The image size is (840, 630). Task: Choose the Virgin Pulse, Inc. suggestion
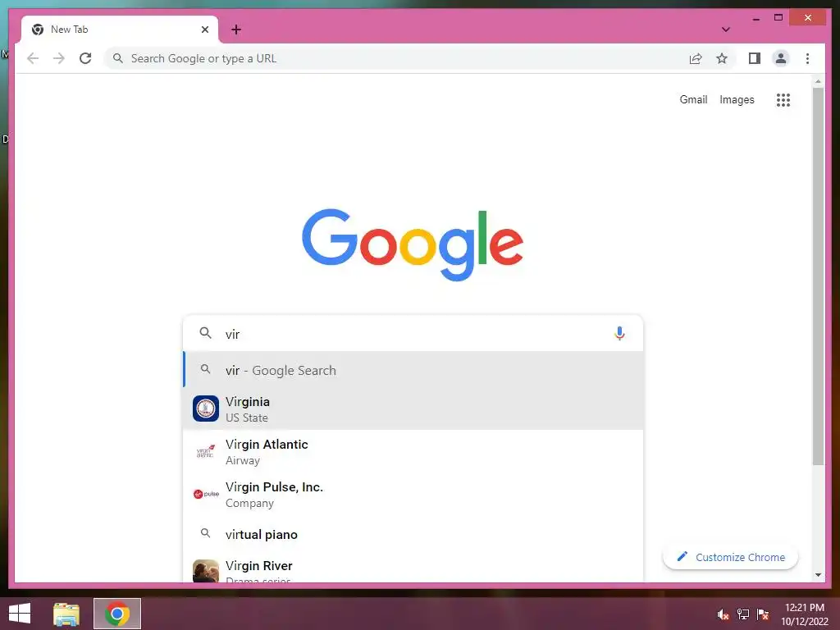(x=413, y=495)
